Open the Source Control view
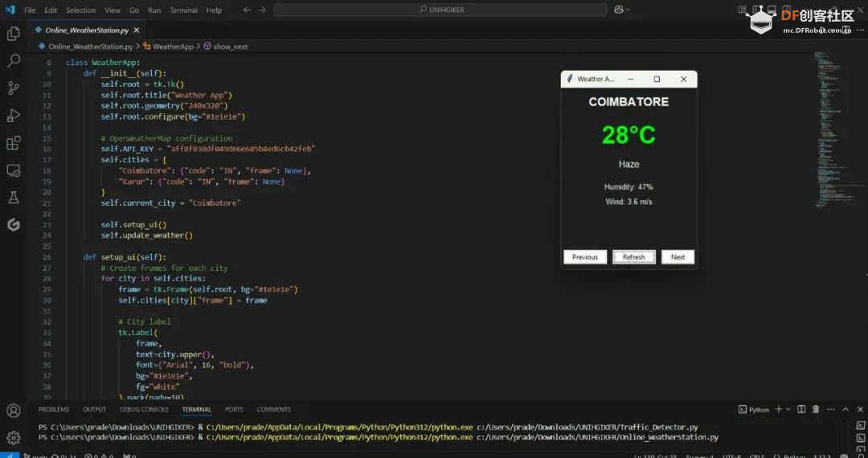 tap(14, 88)
